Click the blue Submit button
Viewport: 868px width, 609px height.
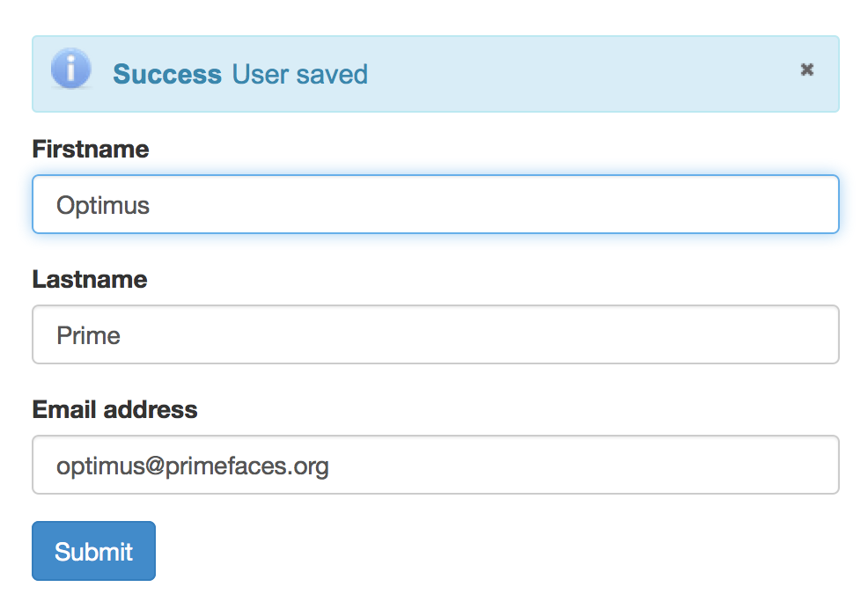point(93,551)
